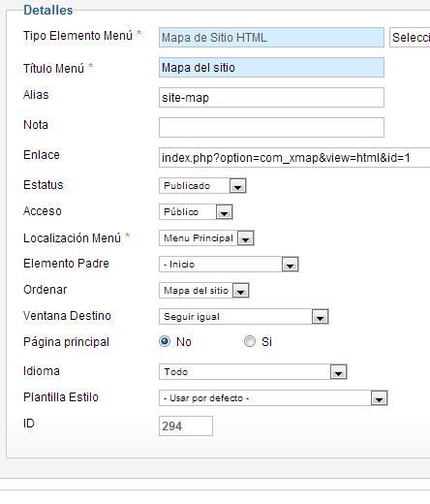The height and width of the screenshot is (504, 430).
Task: Click the Página principal label
Action: [x=66, y=342]
